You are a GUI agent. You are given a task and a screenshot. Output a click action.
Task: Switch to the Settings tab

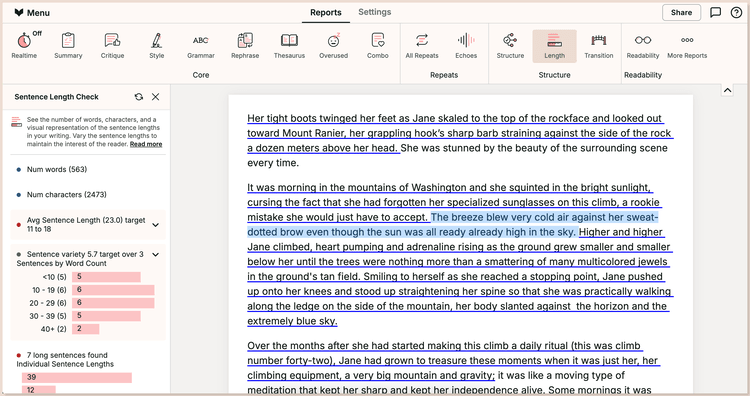click(375, 12)
